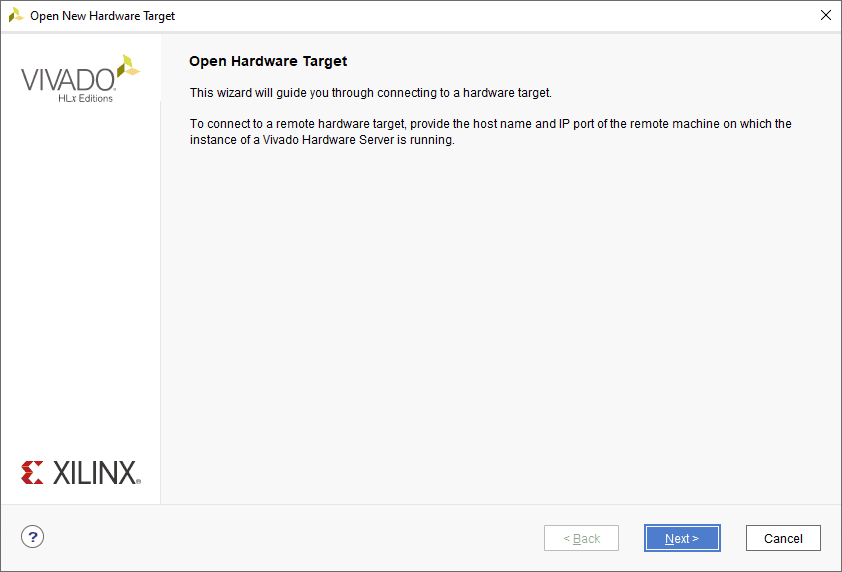Click empty space in the wizard content panel
The height and width of the screenshot is (572, 842).
click(x=500, y=320)
